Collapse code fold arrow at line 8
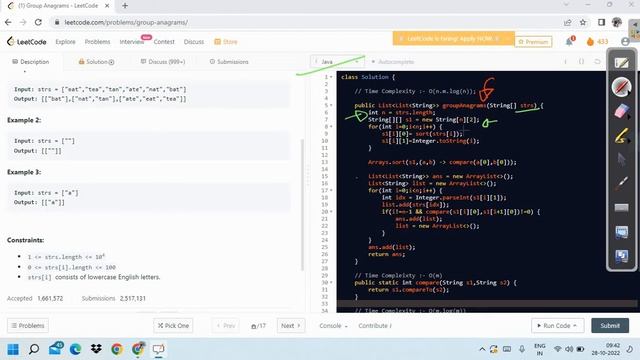This screenshot has height=360, width=640. coord(331,127)
